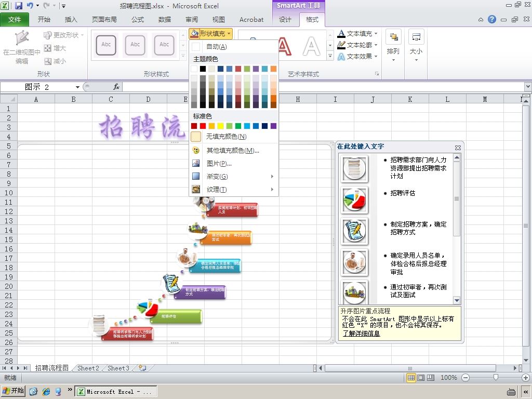Viewport: 532px width, 399px height.
Task: Select 招聘评估 bullet text in pane
Action: pyautogui.click(x=403, y=193)
